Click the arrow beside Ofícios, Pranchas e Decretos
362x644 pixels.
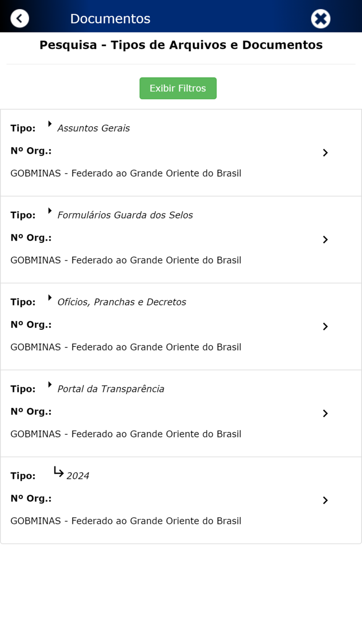[50, 298]
